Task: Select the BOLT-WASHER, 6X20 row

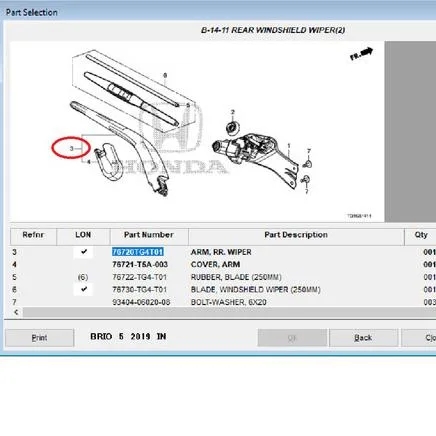Action: click(223, 302)
